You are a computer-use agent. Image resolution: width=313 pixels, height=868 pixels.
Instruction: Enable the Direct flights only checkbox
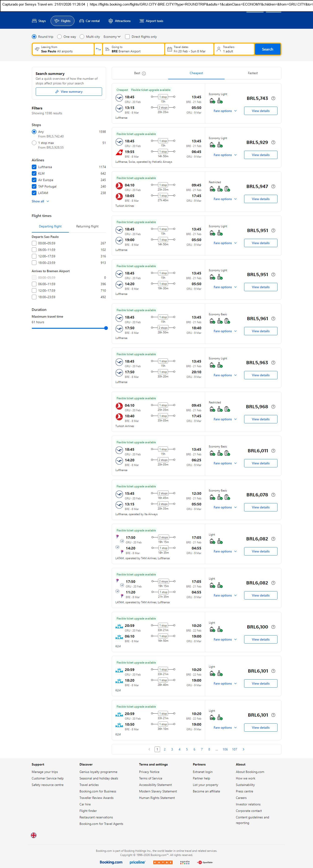pyautogui.click(x=127, y=37)
